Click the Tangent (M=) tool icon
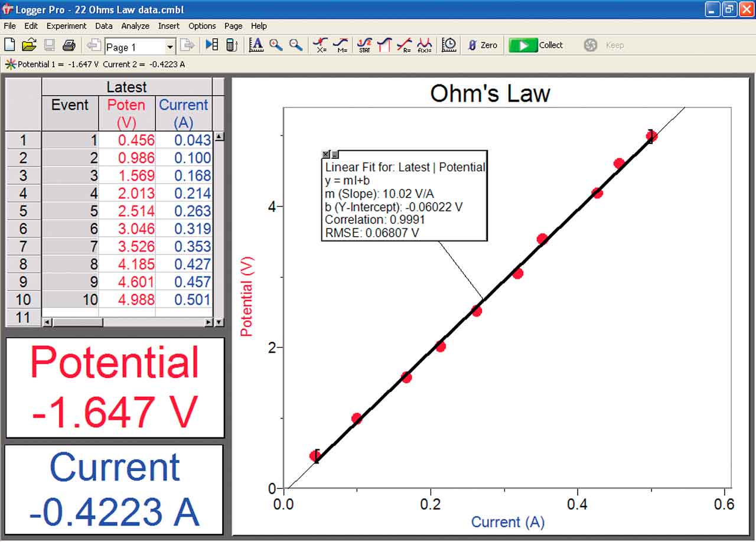This screenshot has width=756, height=542. click(x=340, y=45)
